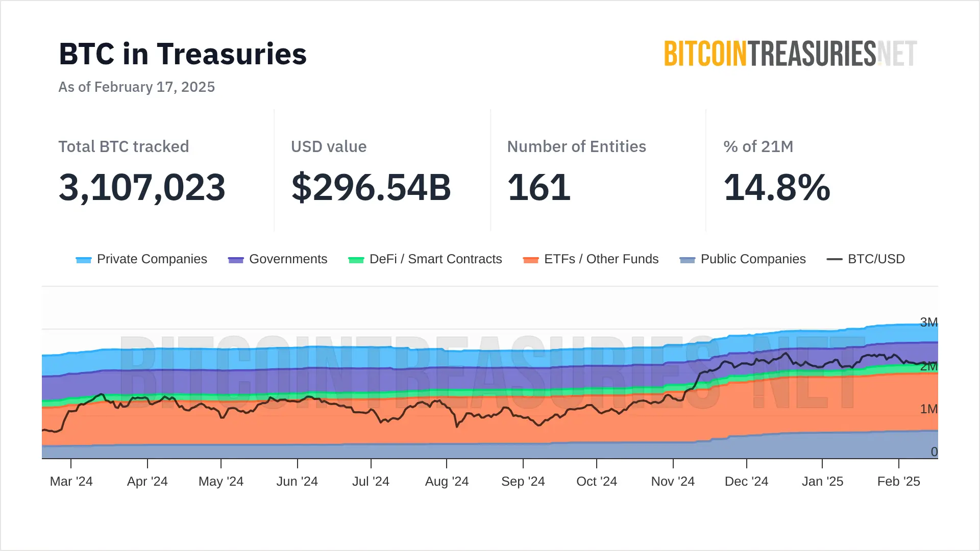
Task: Click the Private Companies legend swatch
Action: [84, 260]
